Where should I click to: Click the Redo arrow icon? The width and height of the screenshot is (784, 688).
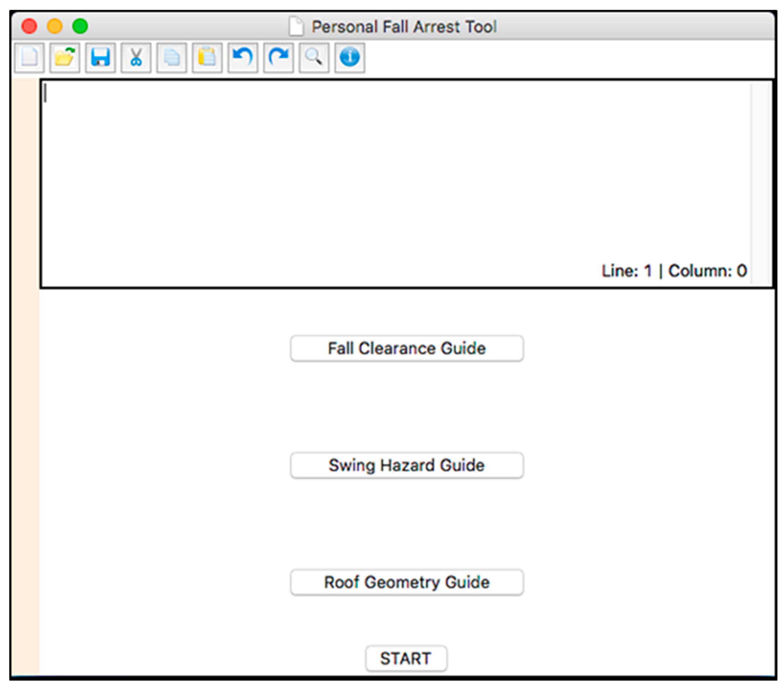click(278, 58)
